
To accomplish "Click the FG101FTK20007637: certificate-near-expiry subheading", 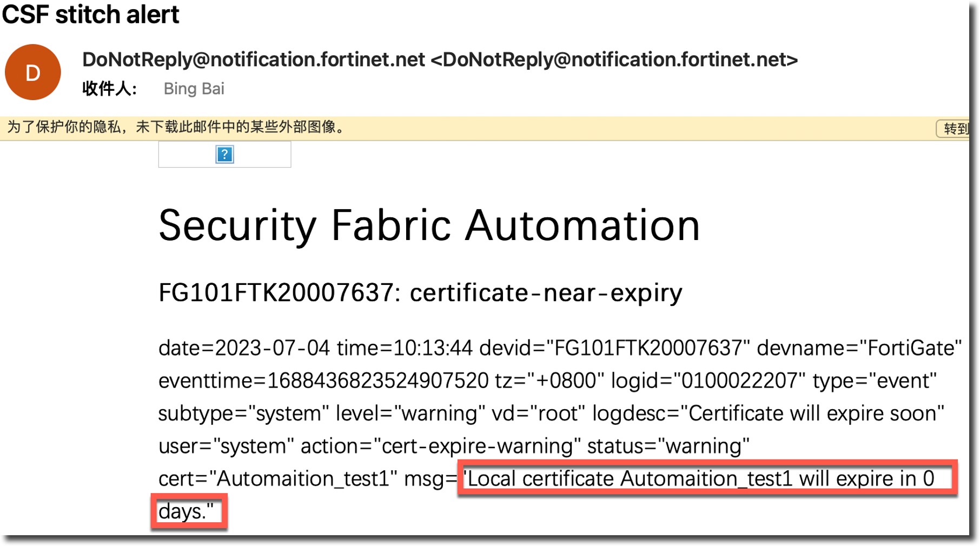I will click(420, 293).
